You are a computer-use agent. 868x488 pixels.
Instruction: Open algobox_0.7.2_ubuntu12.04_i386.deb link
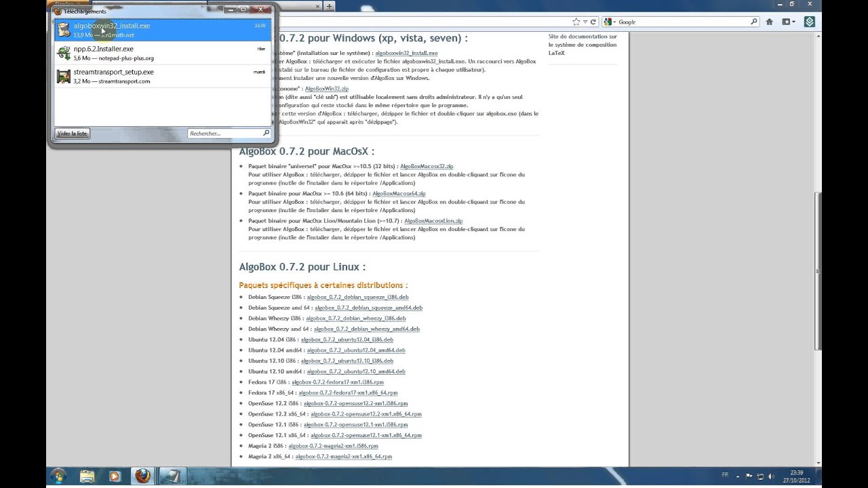pyautogui.click(x=347, y=340)
